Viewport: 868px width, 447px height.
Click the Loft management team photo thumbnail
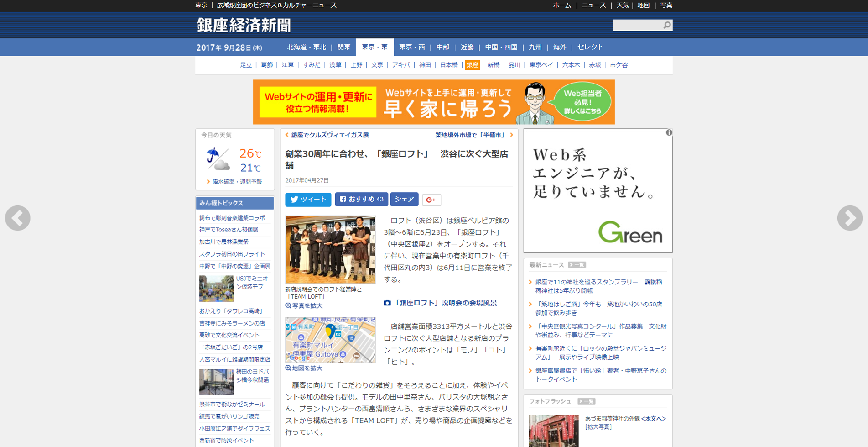click(x=330, y=249)
